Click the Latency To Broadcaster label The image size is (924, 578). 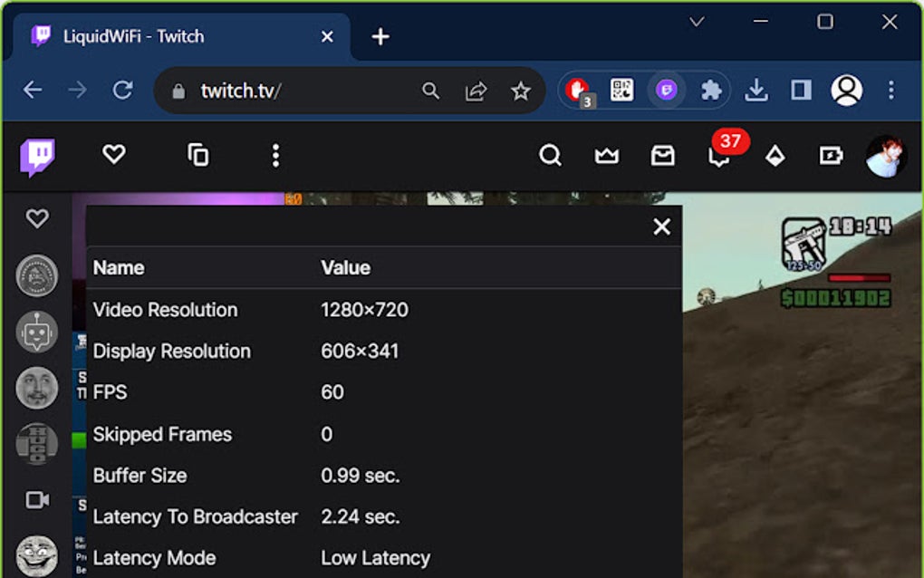click(x=195, y=517)
